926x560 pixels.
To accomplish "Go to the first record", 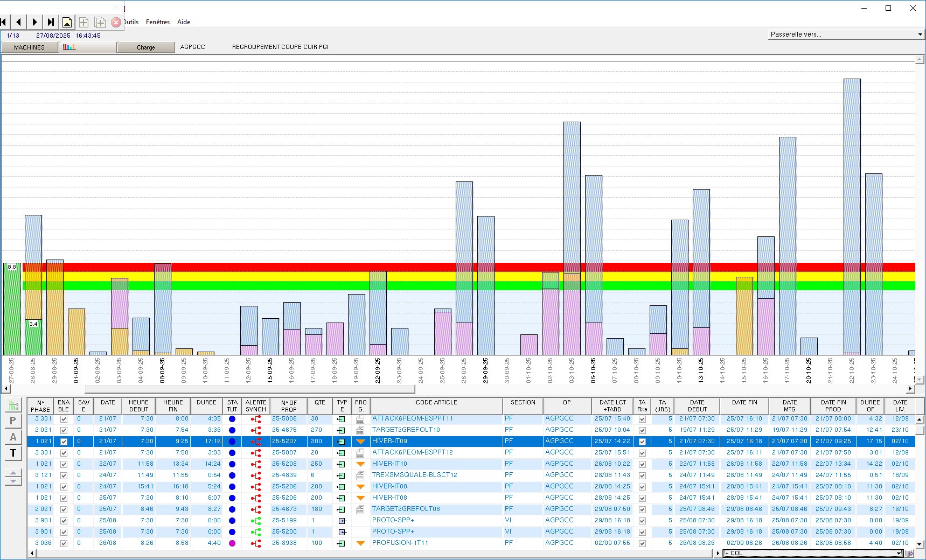I will coord(4,22).
